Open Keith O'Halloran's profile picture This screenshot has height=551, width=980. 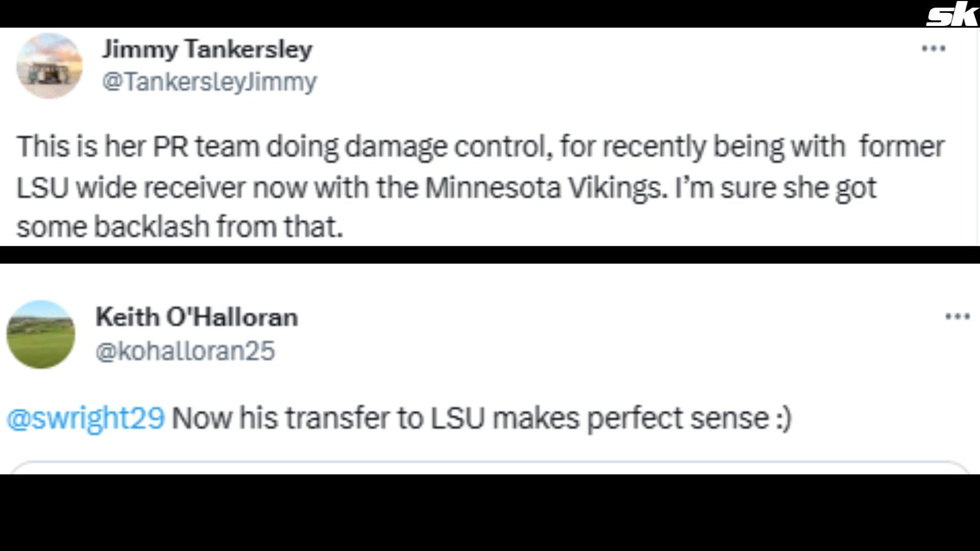(x=41, y=334)
